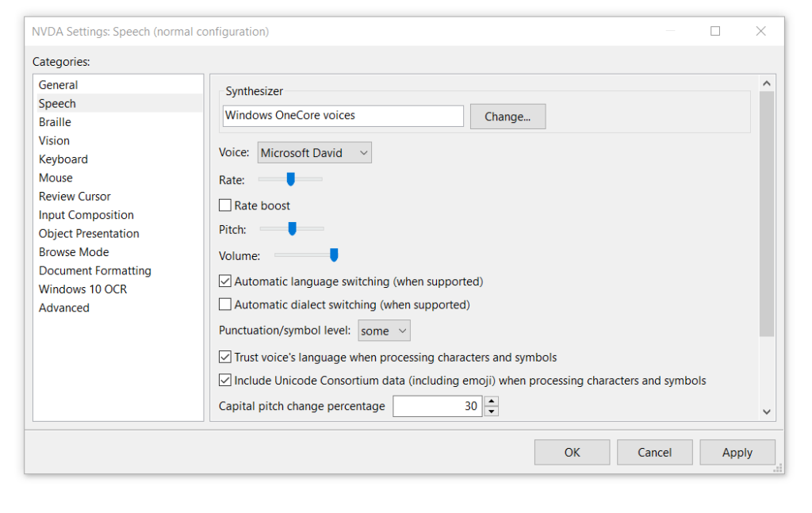Decrease capital pitch change with down arrow
Image resolution: width=812 pixels, height=513 pixels.
pyautogui.click(x=492, y=411)
